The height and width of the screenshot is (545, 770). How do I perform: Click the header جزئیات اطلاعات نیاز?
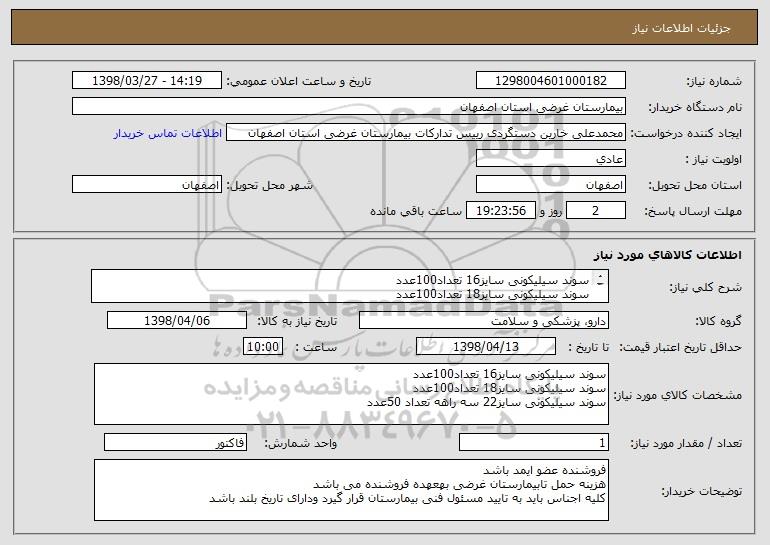coord(681,28)
